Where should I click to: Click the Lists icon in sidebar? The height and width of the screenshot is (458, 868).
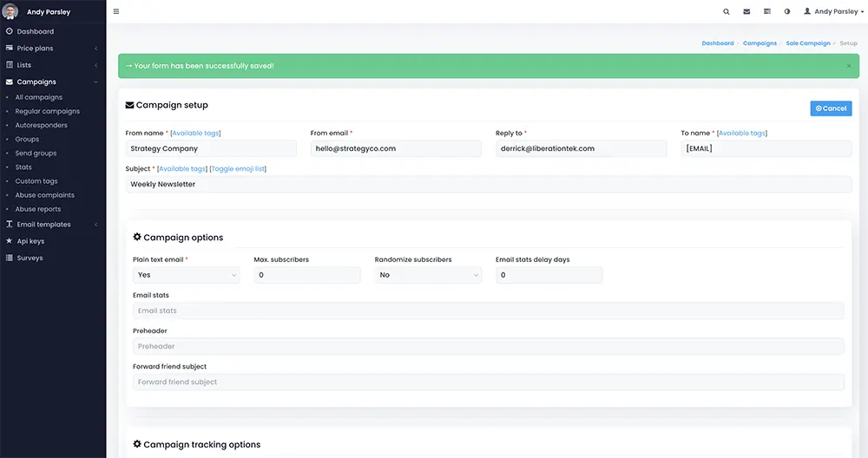click(x=10, y=65)
